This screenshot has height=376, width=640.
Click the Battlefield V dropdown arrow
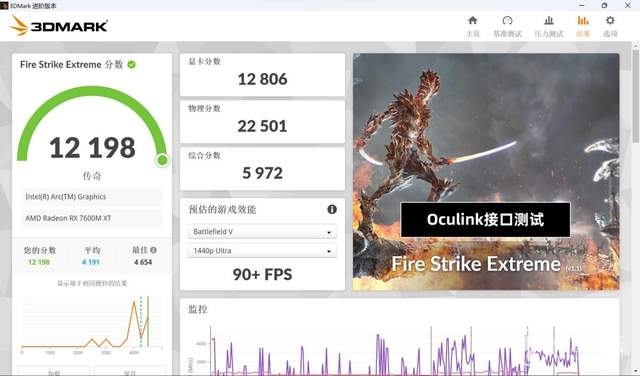pos(329,232)
